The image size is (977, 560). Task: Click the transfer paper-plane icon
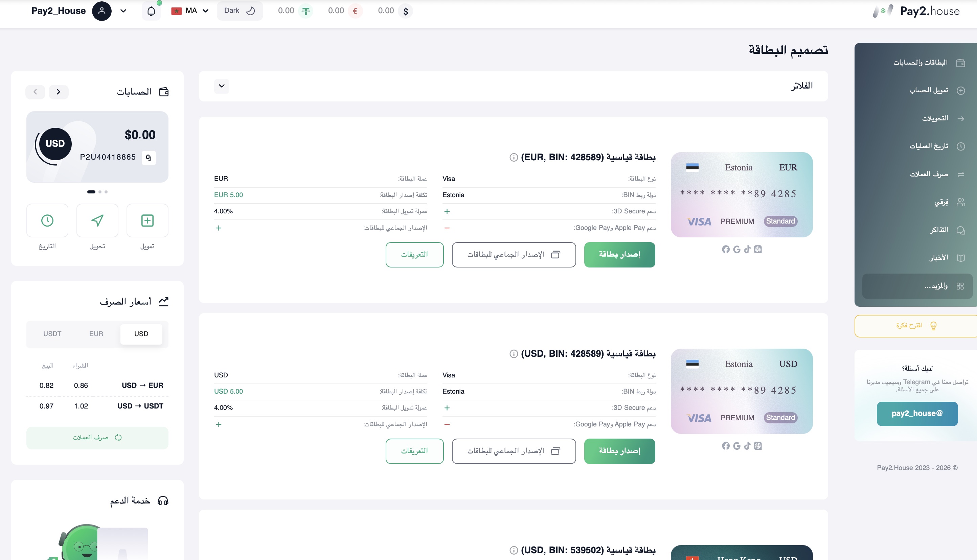(x=97, y=220)
